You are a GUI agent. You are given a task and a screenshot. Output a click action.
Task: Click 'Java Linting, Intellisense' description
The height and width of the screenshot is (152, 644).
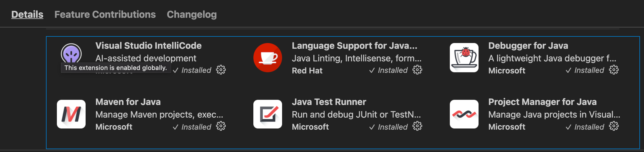(x=357, y=58)
